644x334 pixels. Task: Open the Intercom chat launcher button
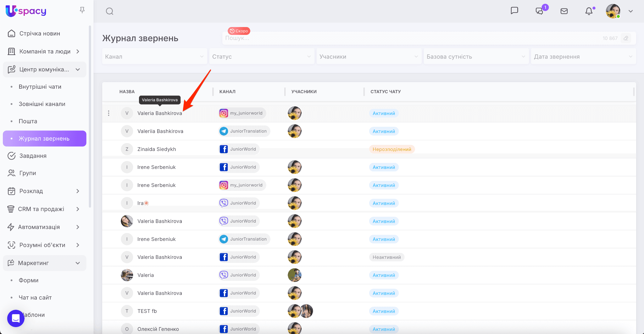(x=16, y=318)
